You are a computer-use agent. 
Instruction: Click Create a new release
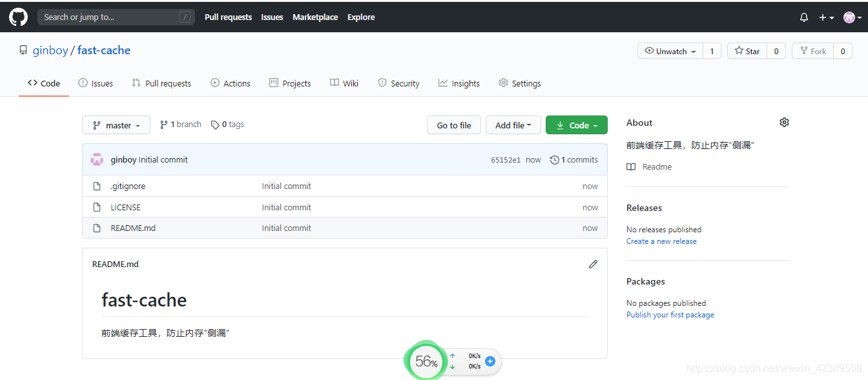tap(661, 241)
